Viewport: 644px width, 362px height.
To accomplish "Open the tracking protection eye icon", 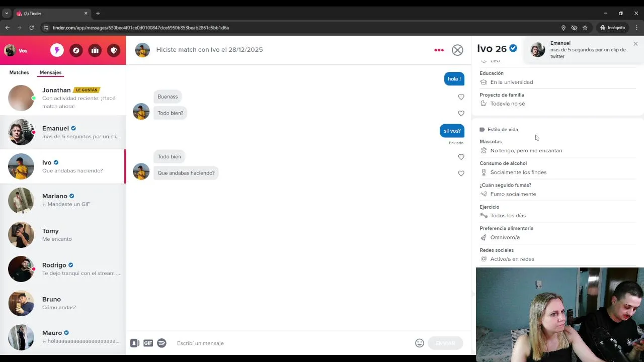I will (574, 28).
